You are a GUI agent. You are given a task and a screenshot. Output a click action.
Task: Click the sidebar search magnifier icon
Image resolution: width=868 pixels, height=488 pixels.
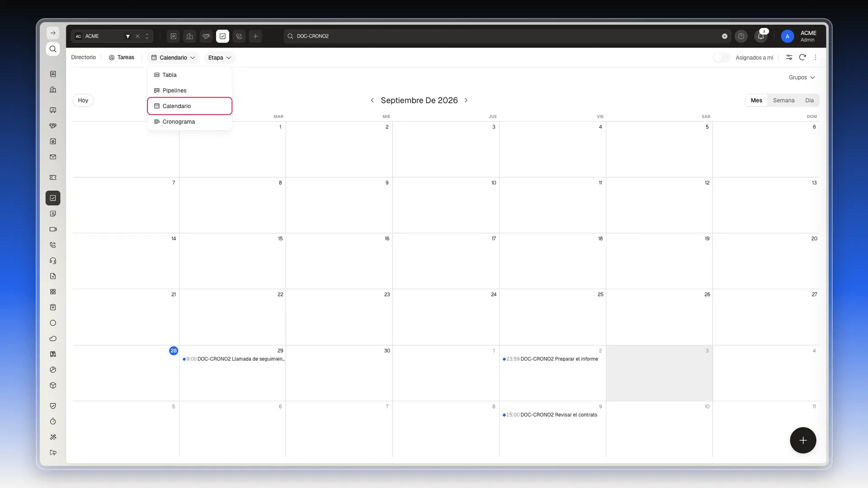53,49
